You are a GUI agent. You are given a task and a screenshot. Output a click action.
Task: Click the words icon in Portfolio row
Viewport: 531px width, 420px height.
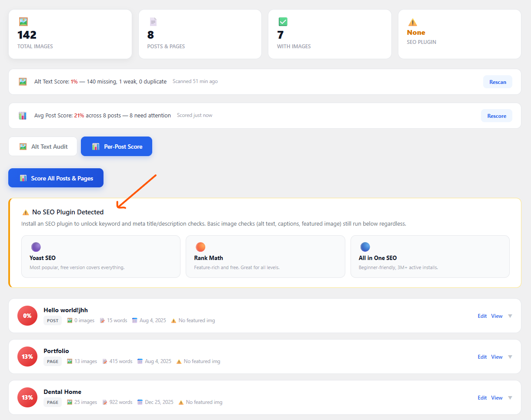coord(105,361)
